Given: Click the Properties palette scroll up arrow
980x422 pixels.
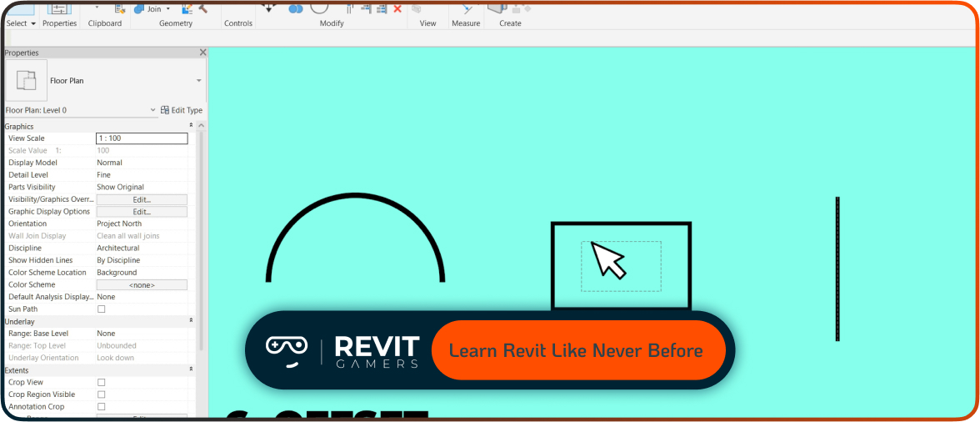Looking at the screenshot, I should point(202,126).
